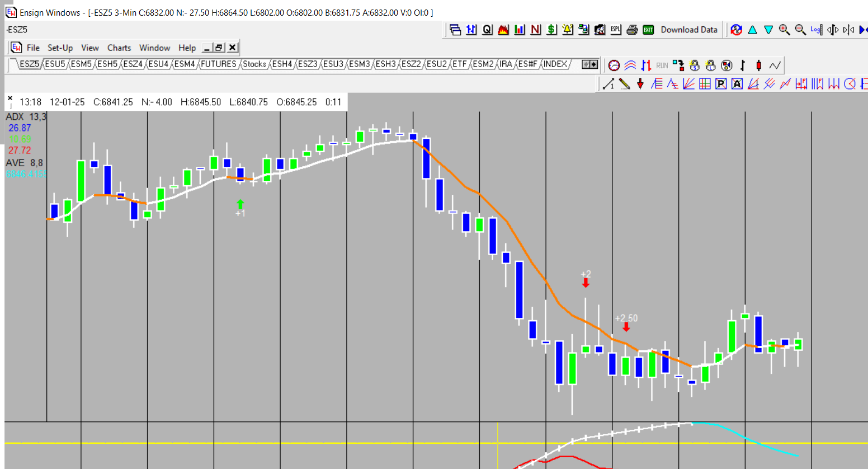This screenshot has height=469, width=868.
Task: Toggle candlestick chart style icon
Action: pos(758,65)
